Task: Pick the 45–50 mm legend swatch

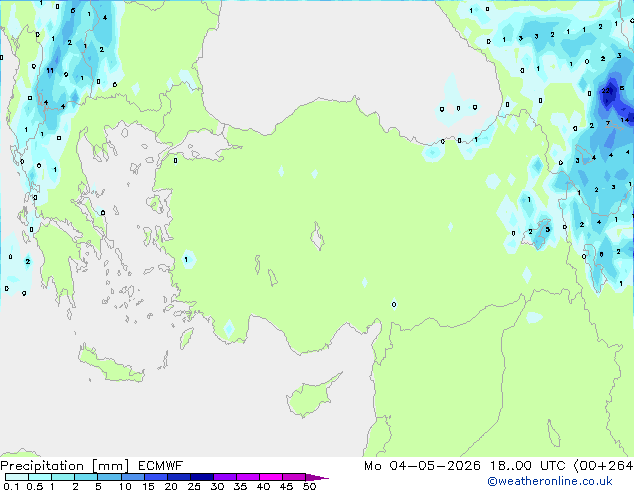Action: tap(294, 477)
